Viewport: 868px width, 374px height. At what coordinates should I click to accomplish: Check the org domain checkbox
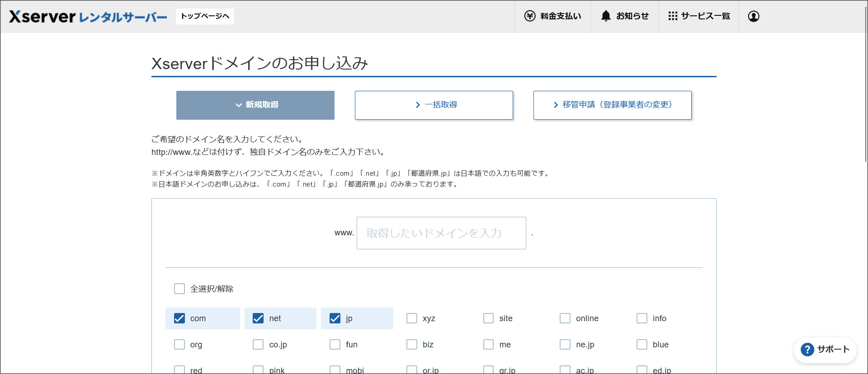coord(179,345)
